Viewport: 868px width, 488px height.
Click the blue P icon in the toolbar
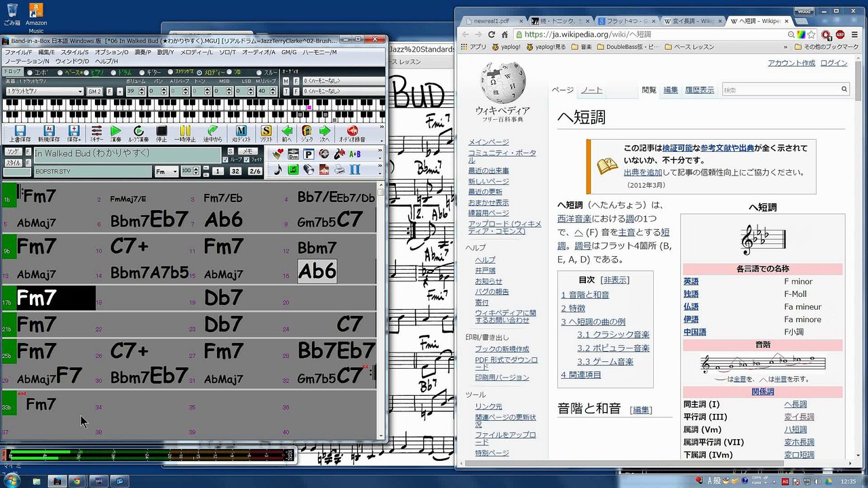pos(309,154)
